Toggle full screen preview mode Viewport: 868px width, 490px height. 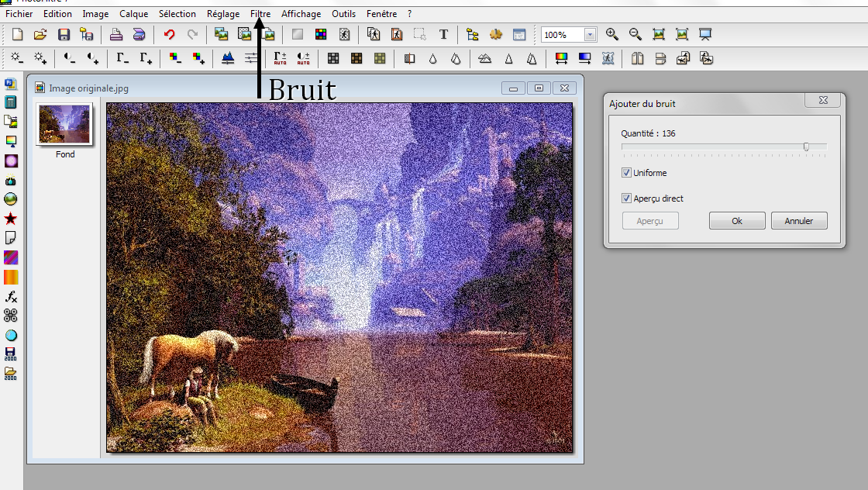pyautogui.click(x=704, y=34)
